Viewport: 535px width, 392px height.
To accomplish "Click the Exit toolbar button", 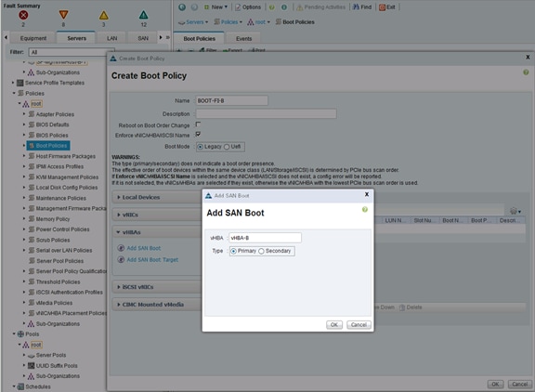I will pyautogui.click(x=387, y=7).
